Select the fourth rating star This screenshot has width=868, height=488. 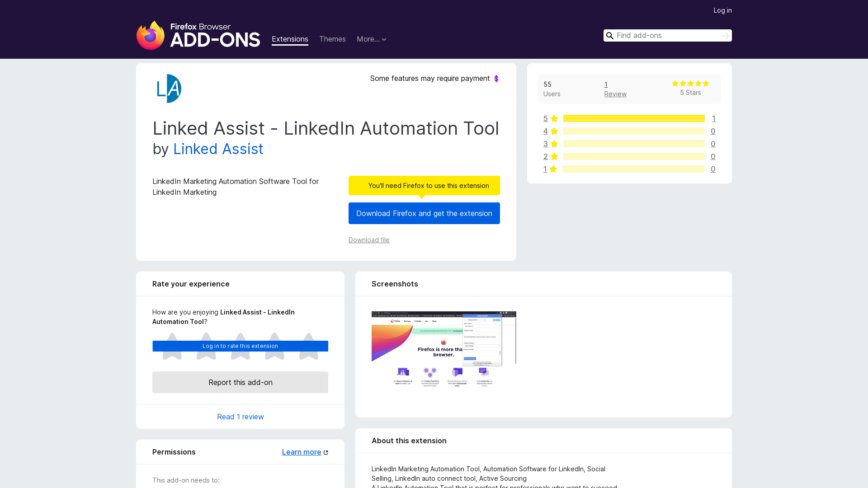click(x=274, y=346)
